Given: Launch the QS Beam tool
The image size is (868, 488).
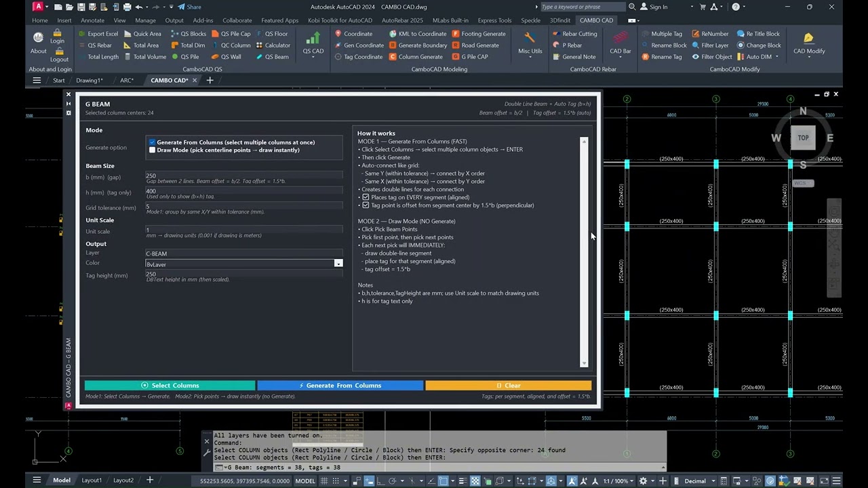Looking at the screenshot, I should coord(271,57).
